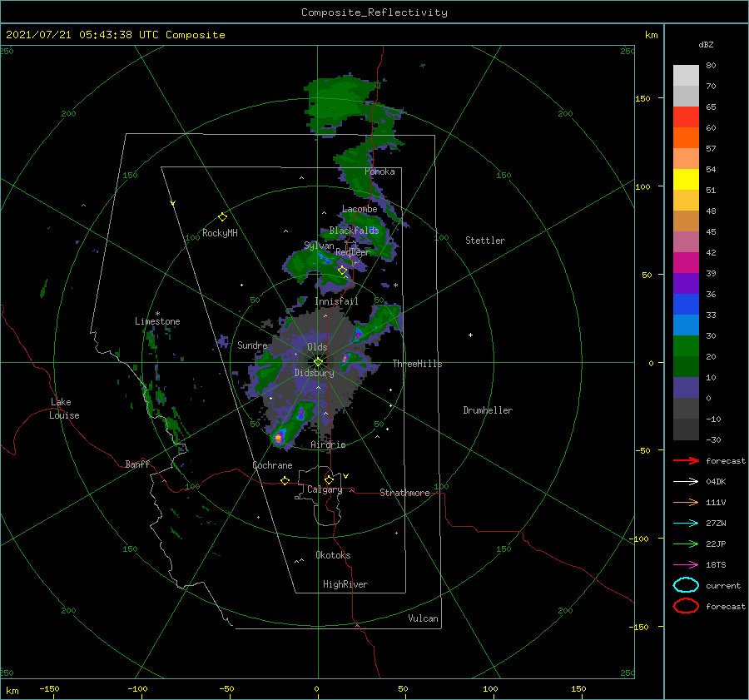Click the white 04DK arrow icon
Image resolution: width=749 pixels, height=700 pixels.
pyautogui.click(x=686, y=481)
